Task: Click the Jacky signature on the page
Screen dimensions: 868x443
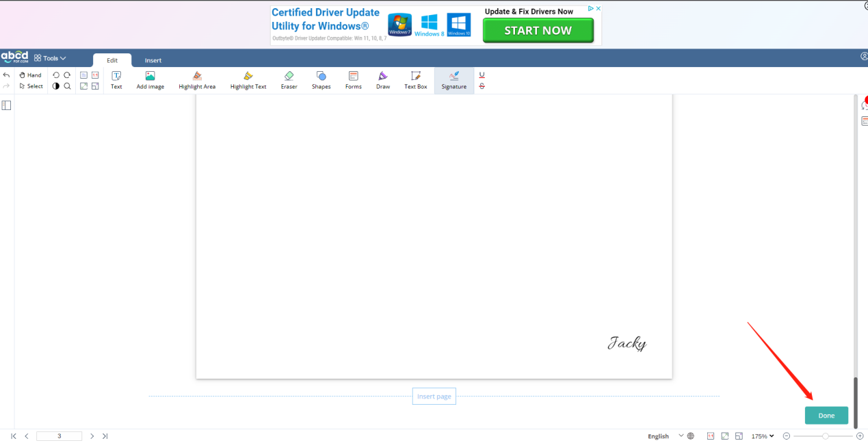Action: click(627, 343)
